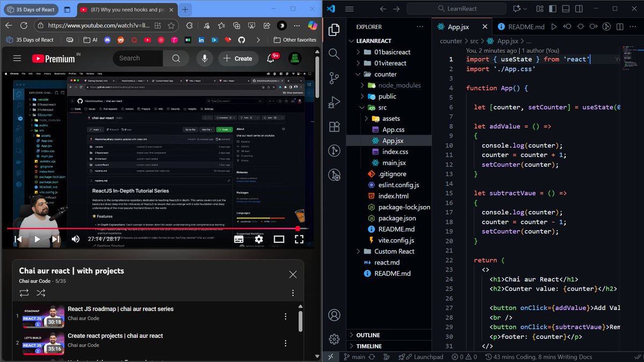The image size is (644, 362).
Task: Open the remote window indicator in status bar
Action: pos(331,357)
